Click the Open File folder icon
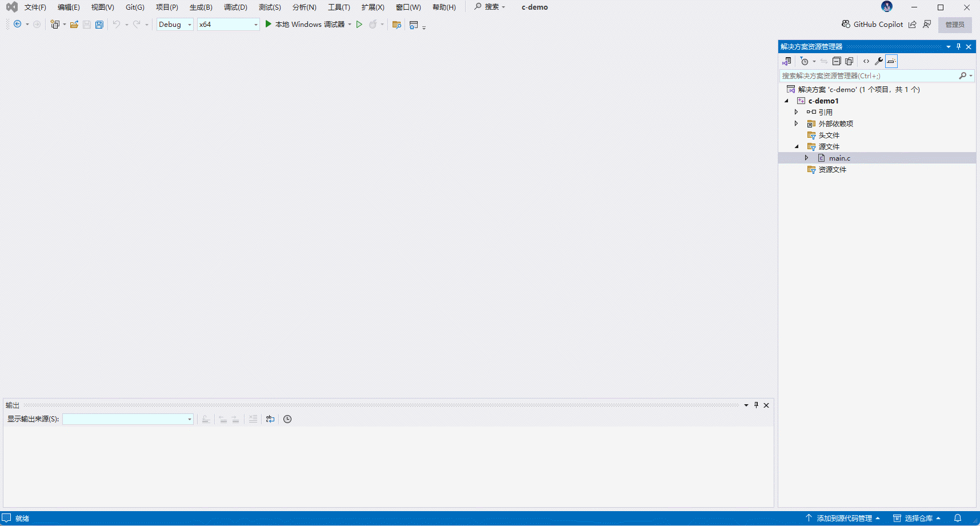This screenshot has height=526, width=980. 74,25
